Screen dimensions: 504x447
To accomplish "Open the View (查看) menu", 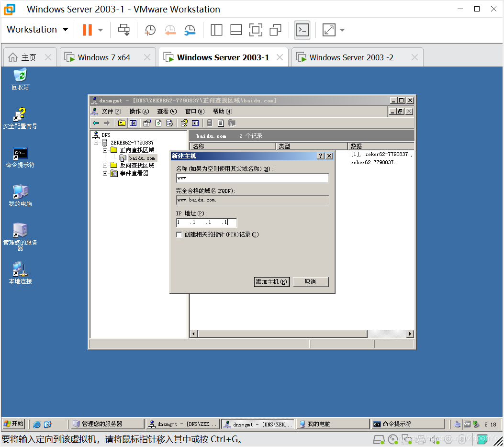I will (167, 112).
